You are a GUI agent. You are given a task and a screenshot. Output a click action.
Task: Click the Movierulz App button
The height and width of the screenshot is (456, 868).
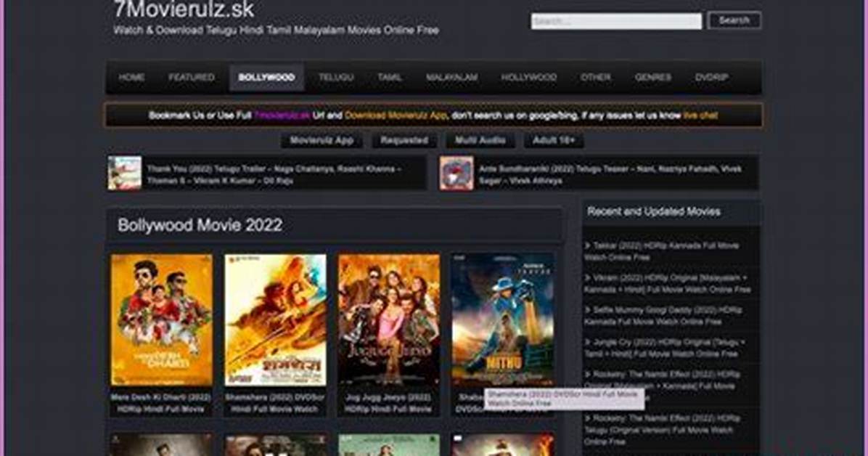point(322,141)
